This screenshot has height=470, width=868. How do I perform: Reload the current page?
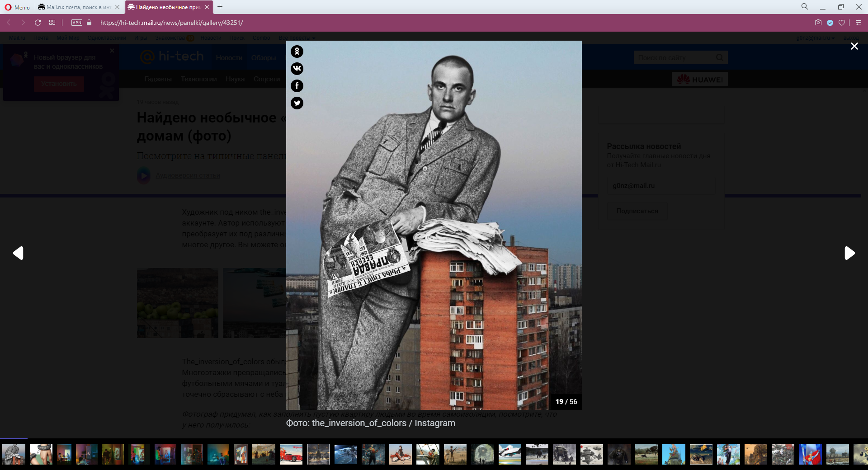click(38, 23)
